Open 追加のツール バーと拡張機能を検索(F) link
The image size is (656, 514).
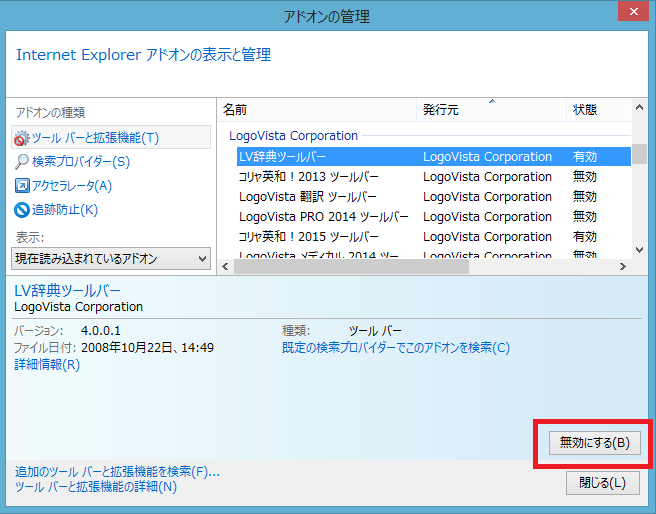point(117,472)
